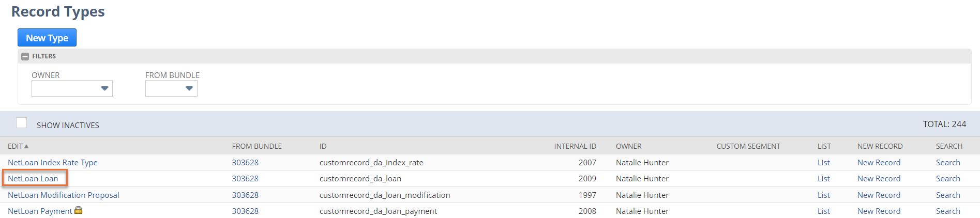Click New Record for NetLoan Modification Proposal
The width and height of the screenshot is (980, 218).
(x=879, y=195)
